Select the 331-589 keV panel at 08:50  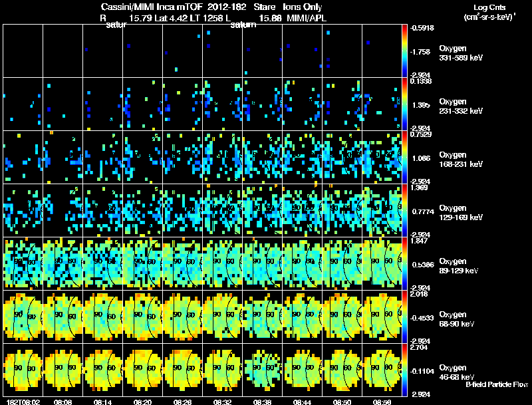pyautogui.click(x=342, y=51)
